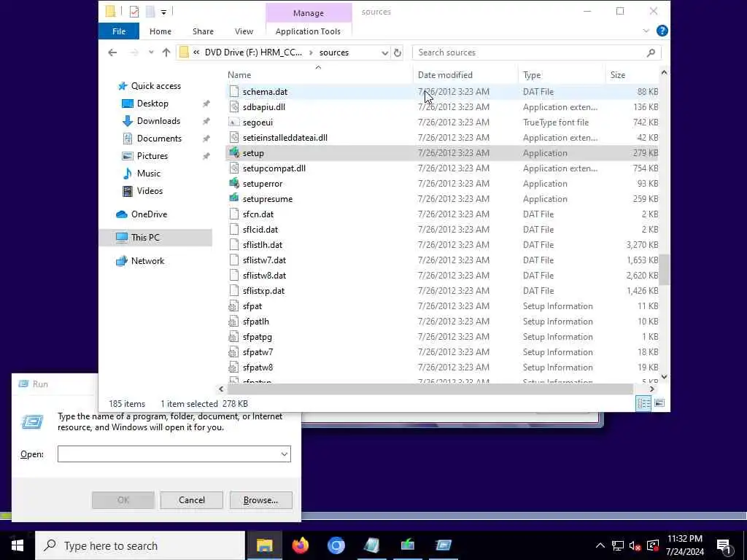The height and width of the screenshot is (560, 747).
Task: Click the scroll-right arrow of the file list
Action: click(x=651, y=389)
